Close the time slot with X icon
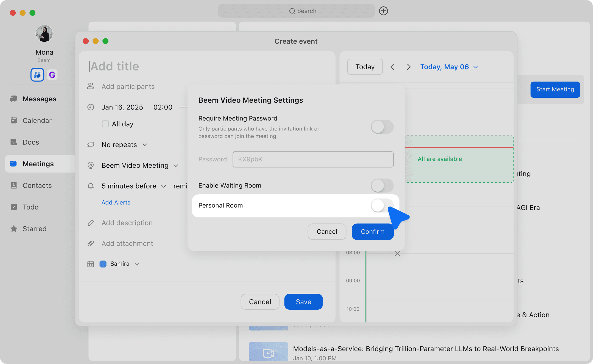593x364 pixels. click(397, 254)
